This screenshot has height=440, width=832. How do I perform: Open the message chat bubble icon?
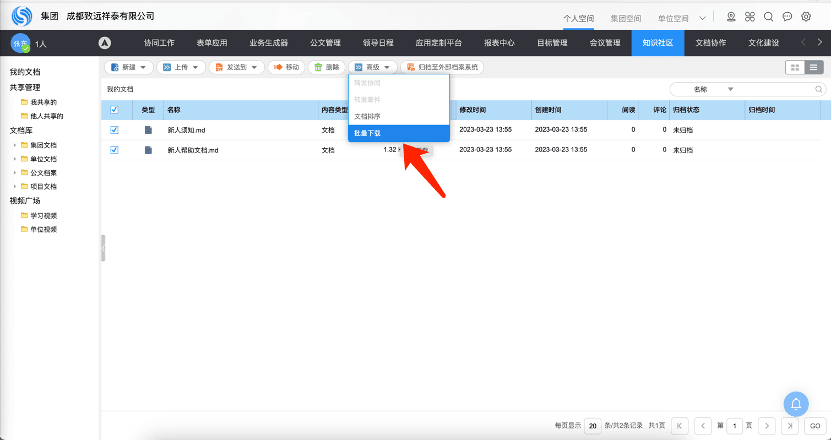point(787,17)
